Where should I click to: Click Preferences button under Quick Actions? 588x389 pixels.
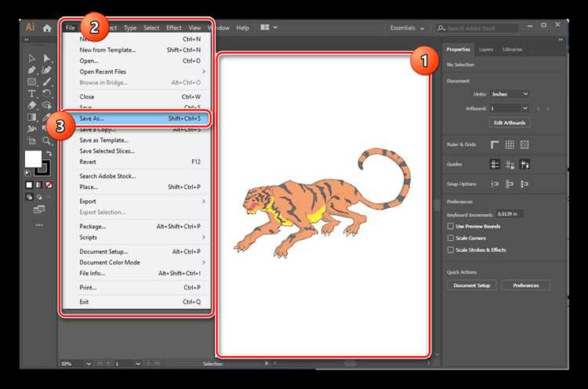[x=526, y=285]
